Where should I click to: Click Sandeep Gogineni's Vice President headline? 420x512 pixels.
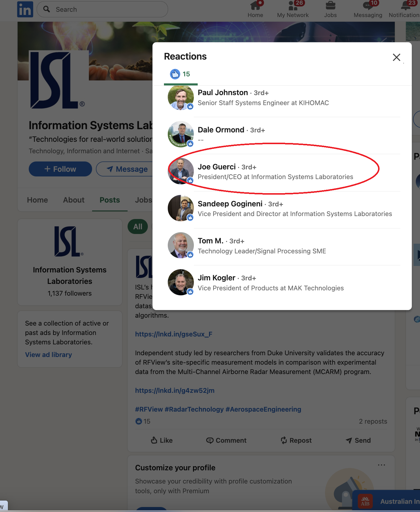pos(295,214)
